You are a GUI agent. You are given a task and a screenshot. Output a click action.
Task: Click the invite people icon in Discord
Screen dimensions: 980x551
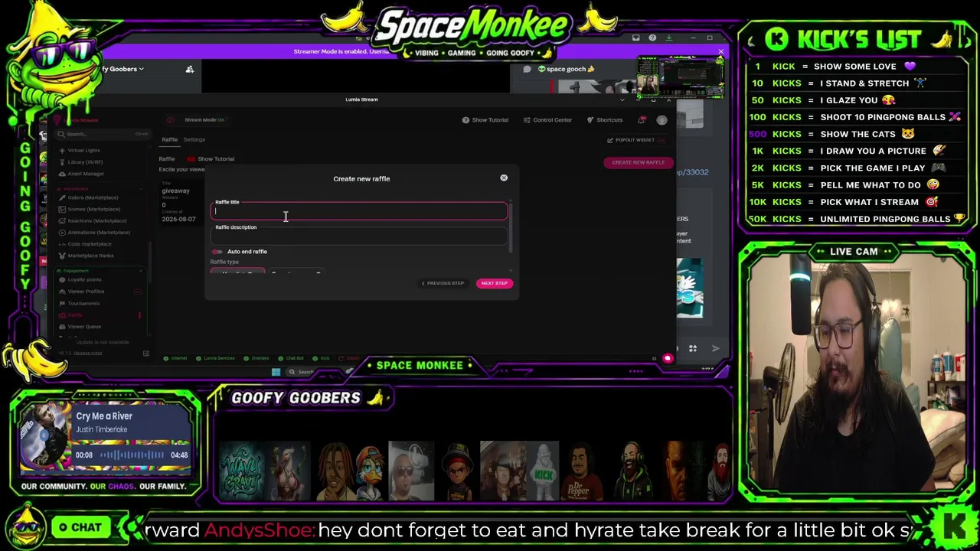pyautogui.click(x=190, y=69)
